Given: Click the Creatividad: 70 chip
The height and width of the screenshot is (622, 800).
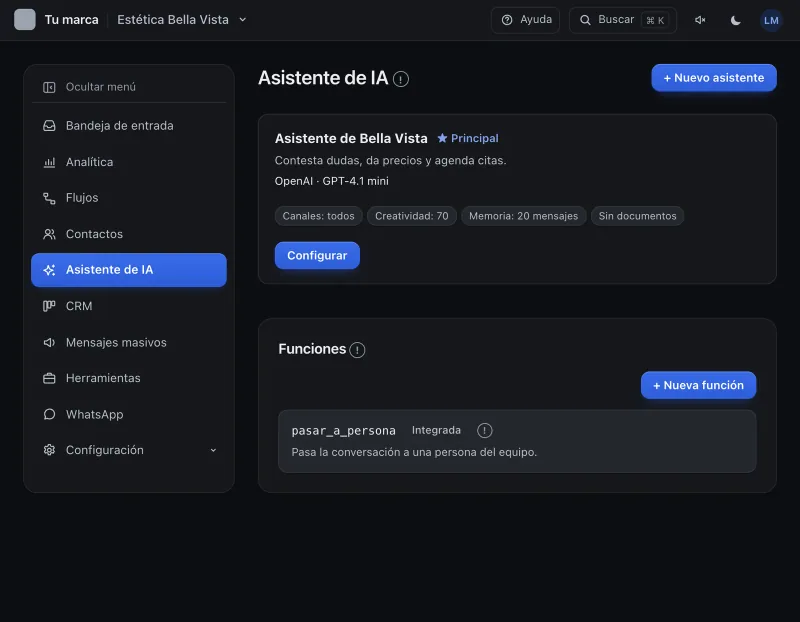Looking at the screenshot, I should point(412,216).
